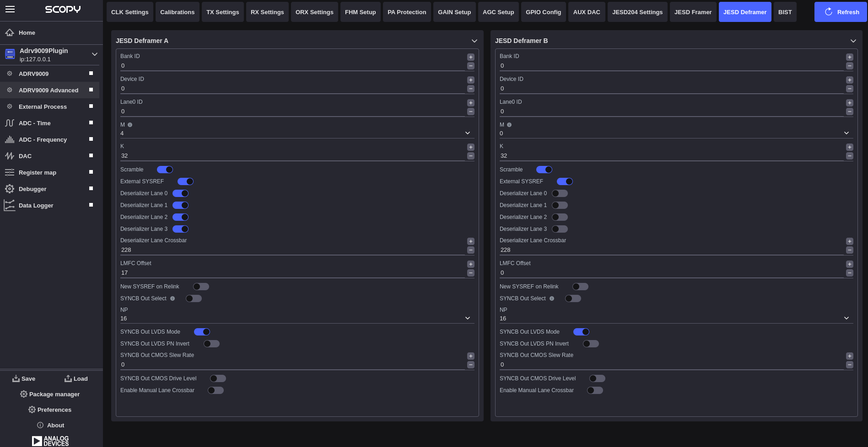This screenshot has width=868, height=447.
Task: Click the K value field in Deframer B
Action: [671, 156]
